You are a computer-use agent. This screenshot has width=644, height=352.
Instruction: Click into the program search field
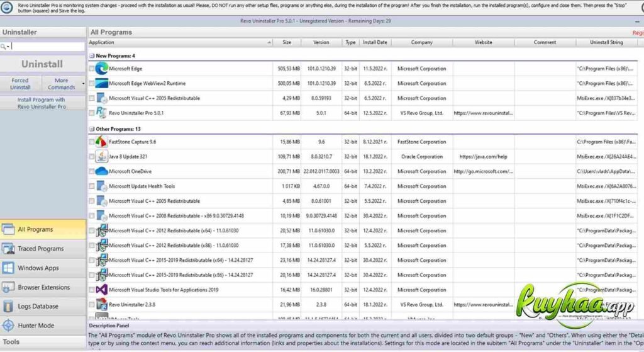coord(48,47)
